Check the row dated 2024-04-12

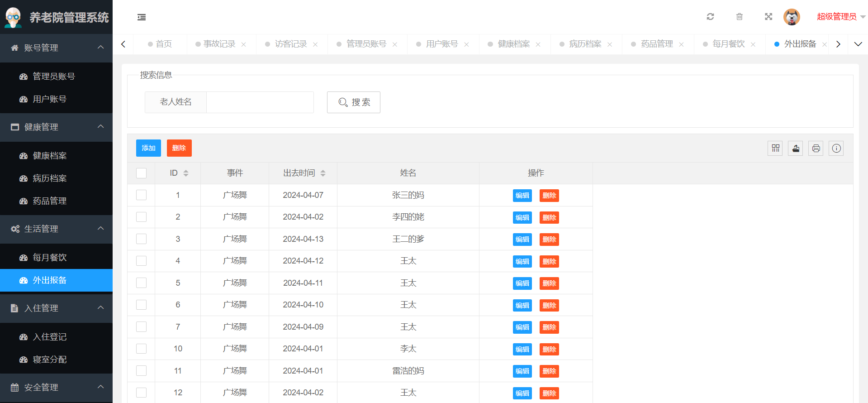[x=142, y=261]
